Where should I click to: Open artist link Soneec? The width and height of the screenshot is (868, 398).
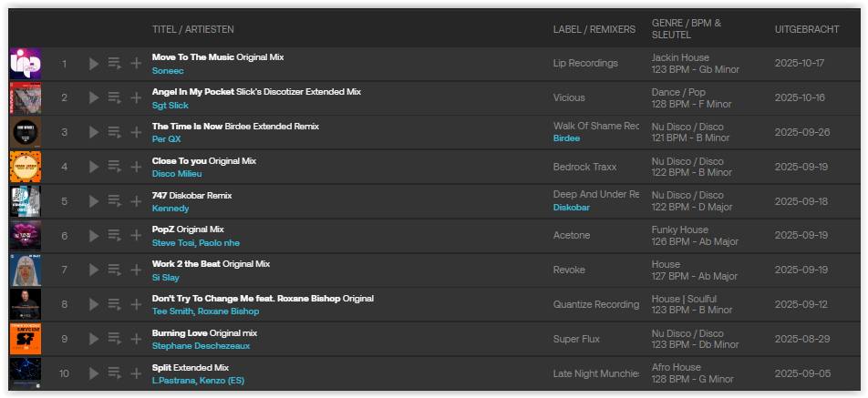pos(170,70)
